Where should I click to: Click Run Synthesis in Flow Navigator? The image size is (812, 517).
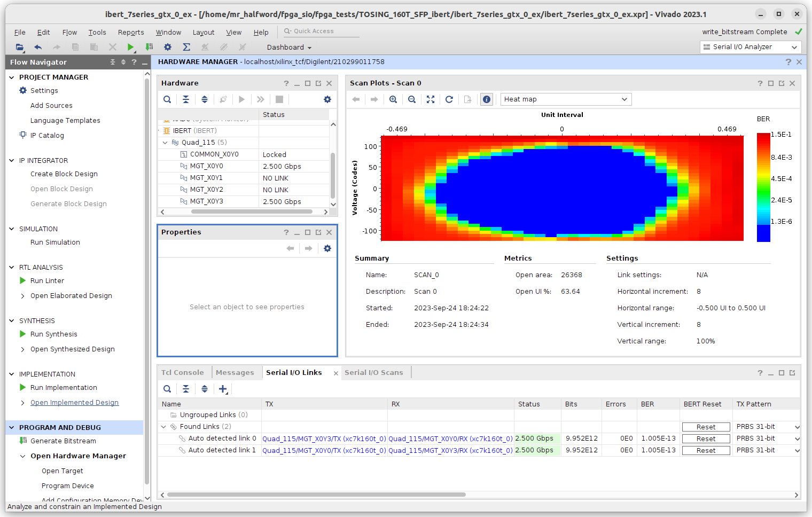[x=53, y=334]
